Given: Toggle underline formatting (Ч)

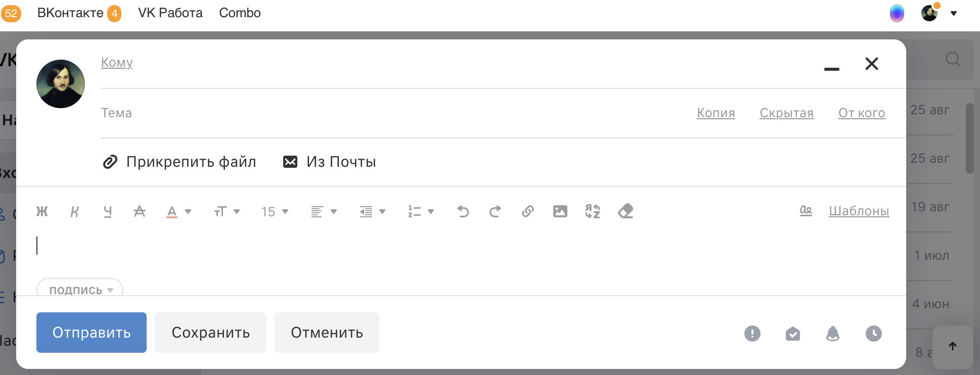Looking at the screenshot, I should click(x=107, y=211).
